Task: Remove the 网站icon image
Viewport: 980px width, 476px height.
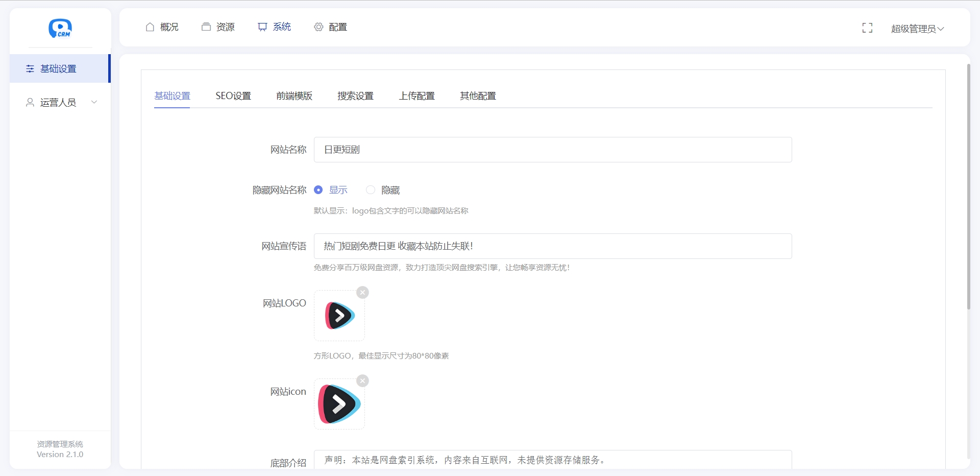Action: (x=362, y=381)
